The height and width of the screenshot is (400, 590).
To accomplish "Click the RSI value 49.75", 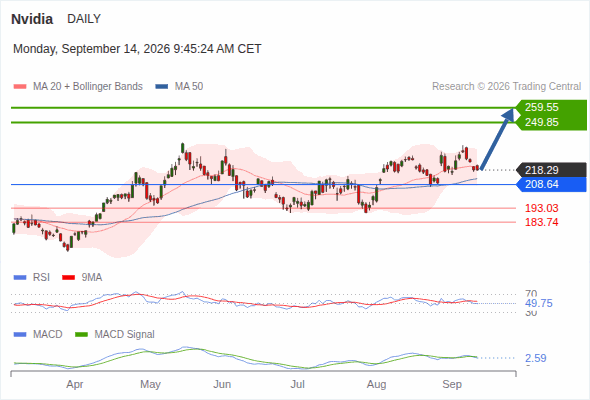I will click(539, 303).
